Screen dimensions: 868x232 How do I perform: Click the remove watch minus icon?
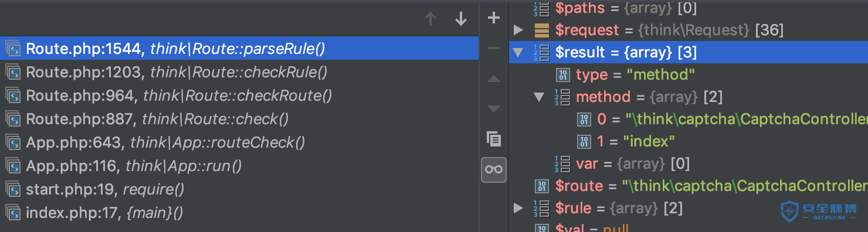pyautogui.click(x=494, y=48)
